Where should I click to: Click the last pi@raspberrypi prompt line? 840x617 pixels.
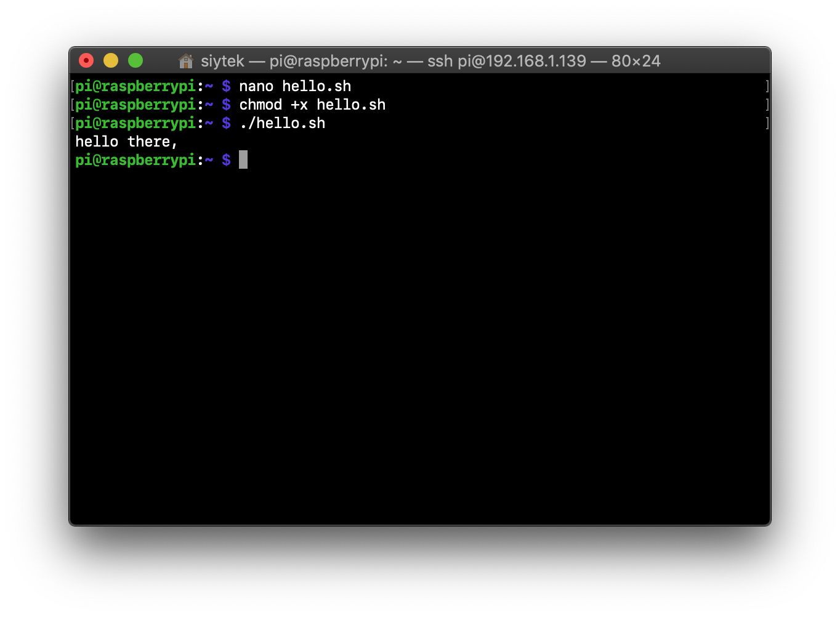point(134,159)
